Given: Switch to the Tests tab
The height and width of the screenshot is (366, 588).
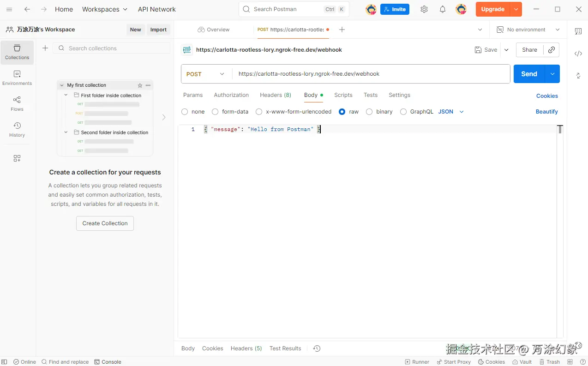Looking at the screenshot, I should pos(371,95).
